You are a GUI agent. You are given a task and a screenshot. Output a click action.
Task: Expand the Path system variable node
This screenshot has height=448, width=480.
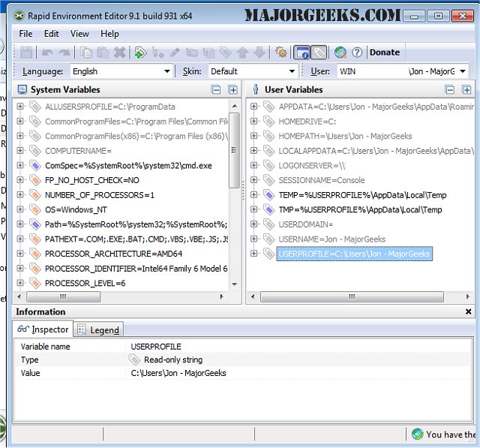(20, 224)
